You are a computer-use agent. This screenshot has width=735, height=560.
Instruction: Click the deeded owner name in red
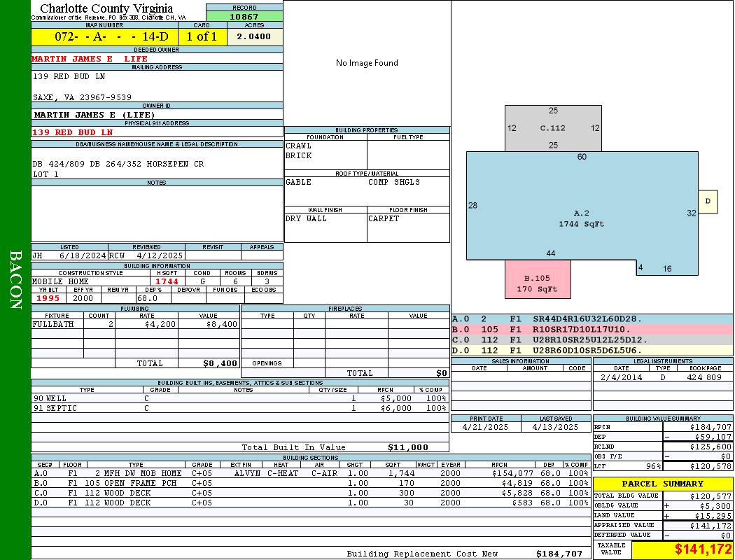click(90, 59)
